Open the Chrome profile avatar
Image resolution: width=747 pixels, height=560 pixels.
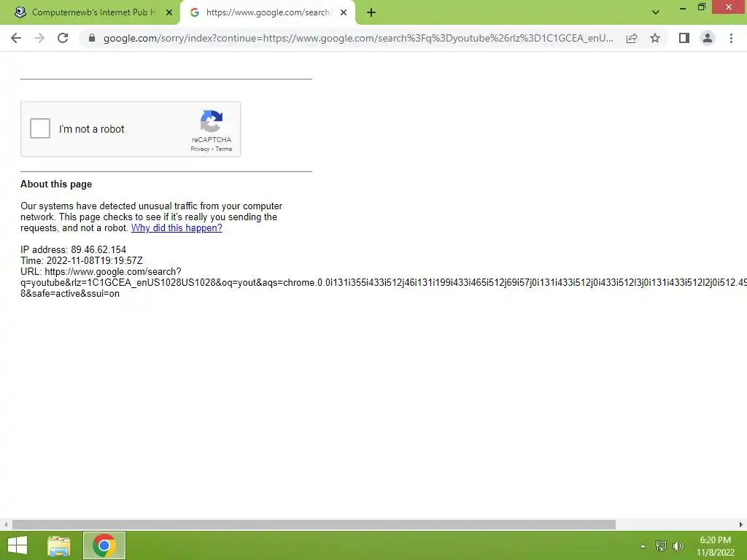[x=708, y=38]
